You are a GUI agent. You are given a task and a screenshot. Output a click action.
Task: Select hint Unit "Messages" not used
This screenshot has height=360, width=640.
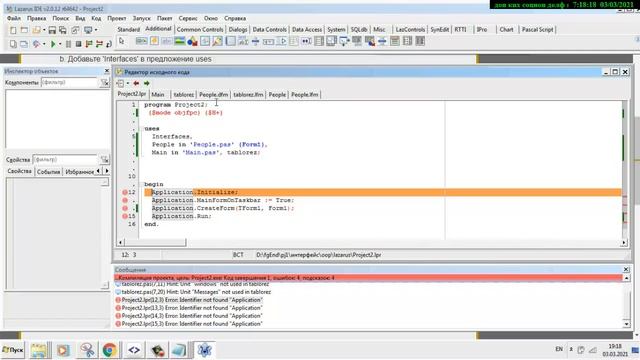coord(196,292)
